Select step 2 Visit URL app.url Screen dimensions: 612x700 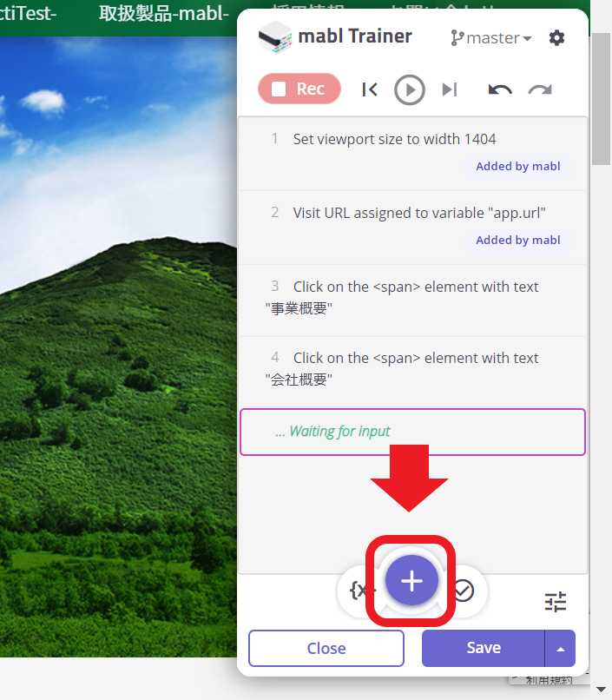point(413,228)
